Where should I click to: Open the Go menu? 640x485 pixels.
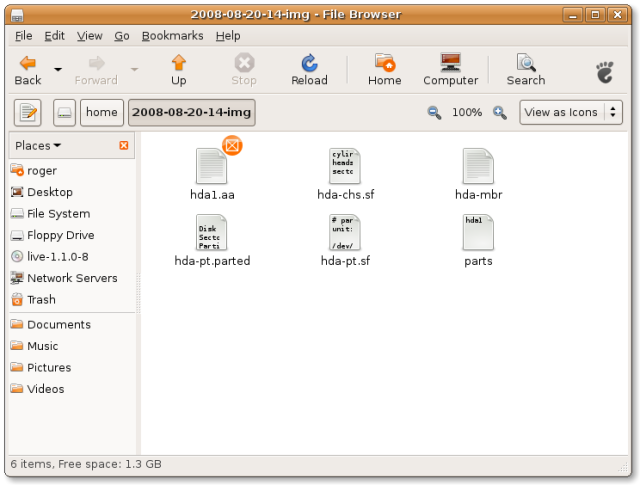[x=122, y=36]
